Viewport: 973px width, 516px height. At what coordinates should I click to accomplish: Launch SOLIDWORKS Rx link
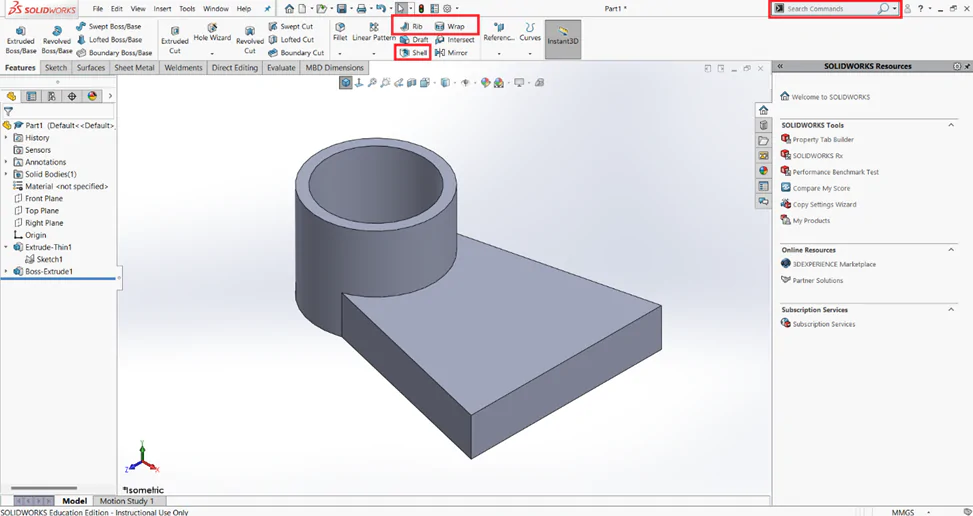[817, 156]
